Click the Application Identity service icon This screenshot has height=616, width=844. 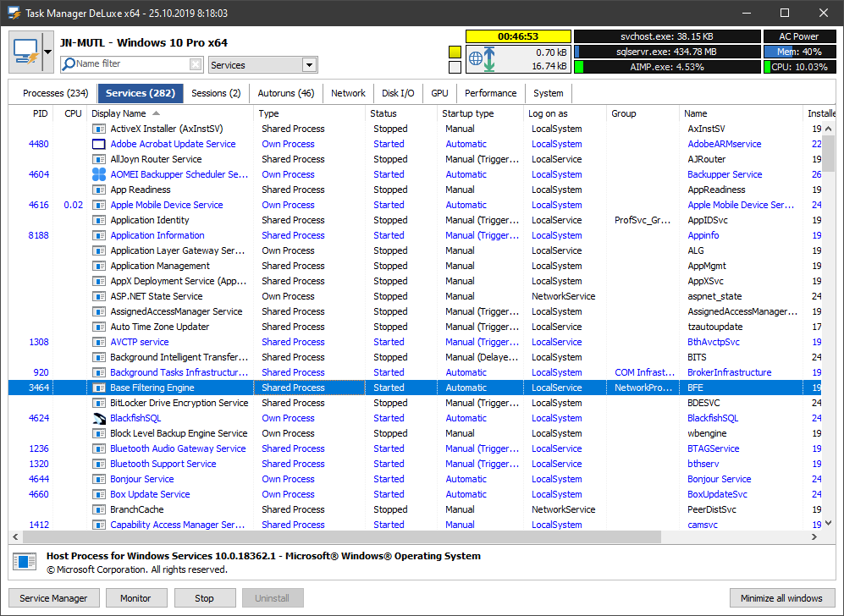98,220
